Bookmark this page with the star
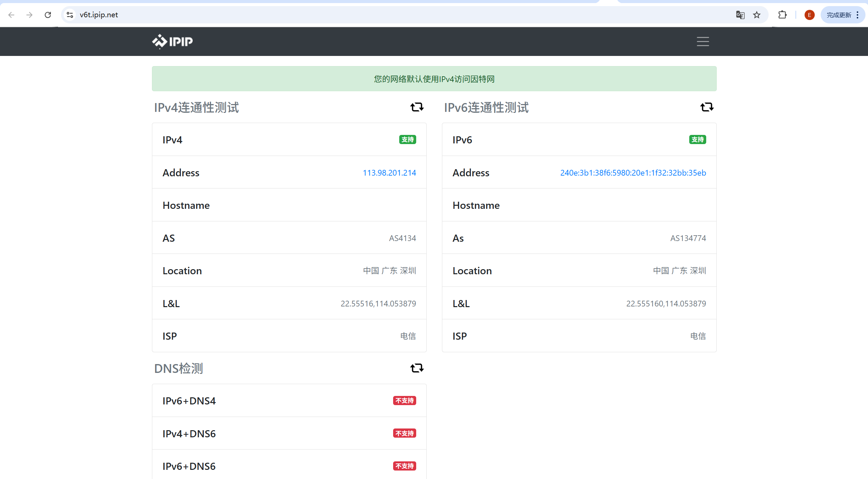 757,15
